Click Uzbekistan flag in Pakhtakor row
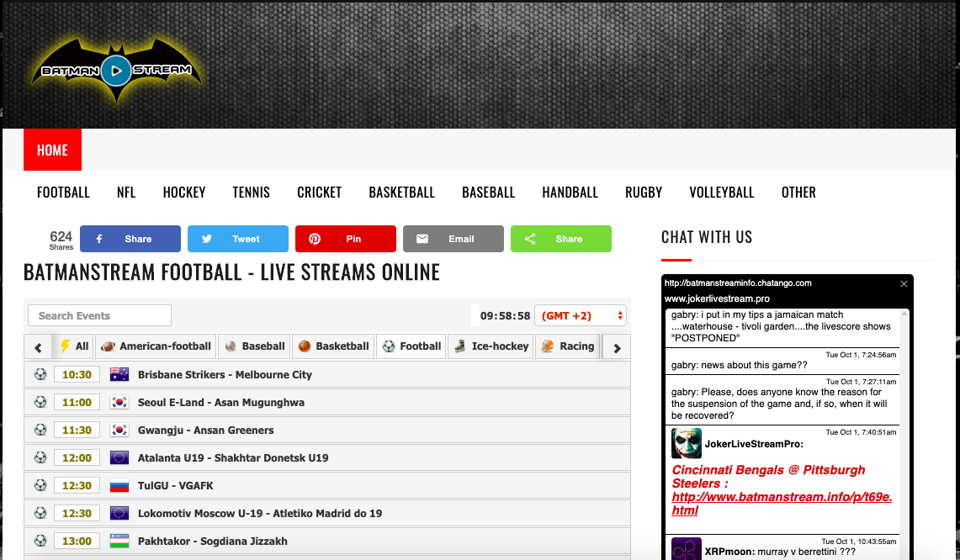 tap(119, 541)
